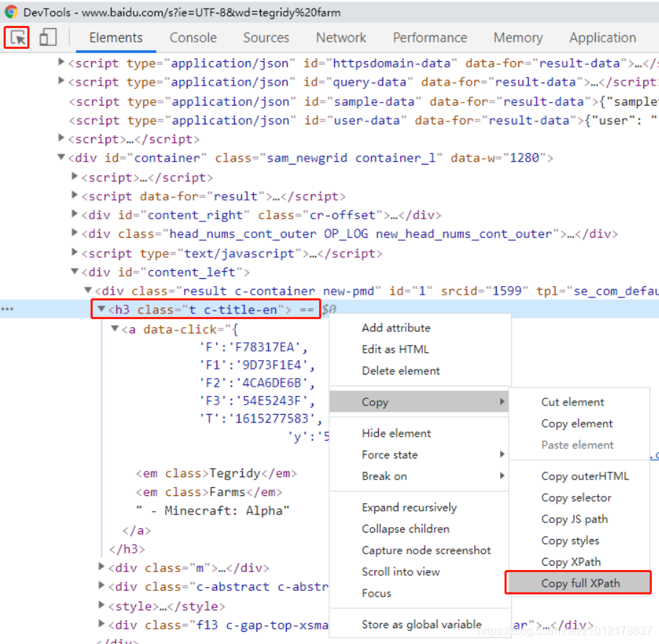Expand the script data-for result node
The width and height of the screenshot is (659, 644).
[75, 195]
